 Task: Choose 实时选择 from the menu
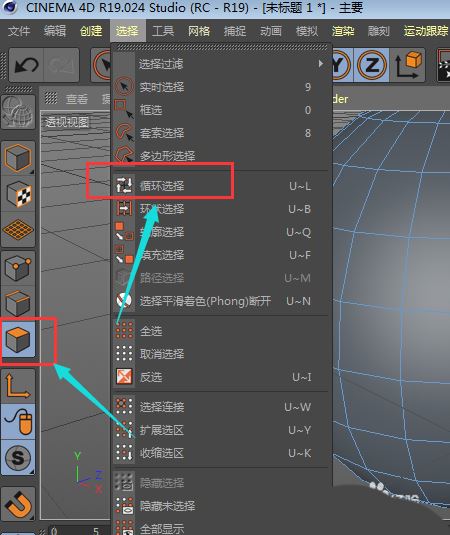click(221, 87)
